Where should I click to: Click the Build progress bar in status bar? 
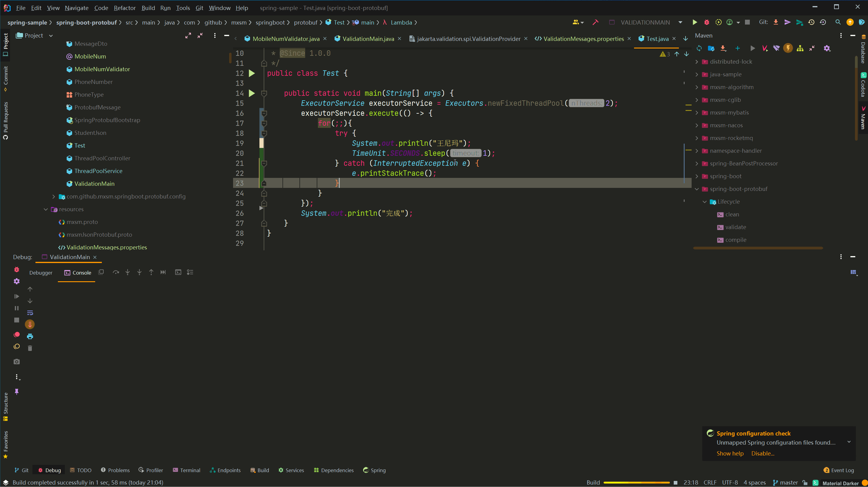click(636, 483)
